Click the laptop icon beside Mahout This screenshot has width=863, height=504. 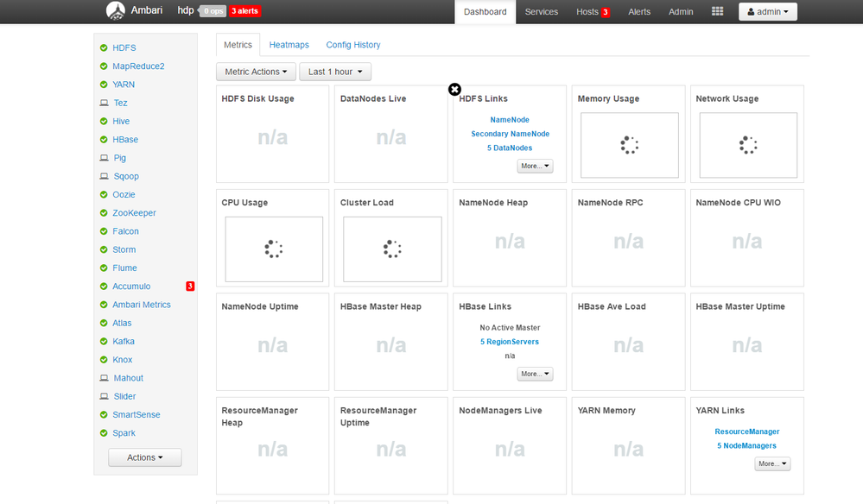tap(104, 378)
